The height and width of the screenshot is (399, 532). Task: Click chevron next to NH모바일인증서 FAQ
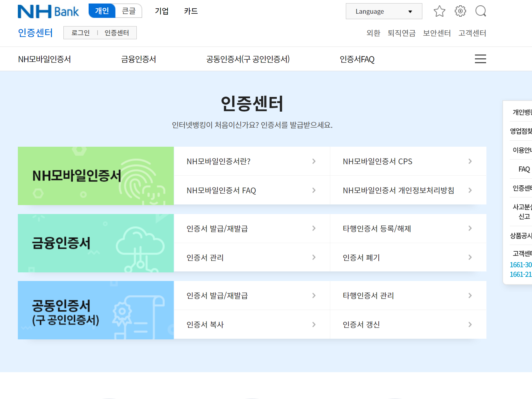click(314, 190)
